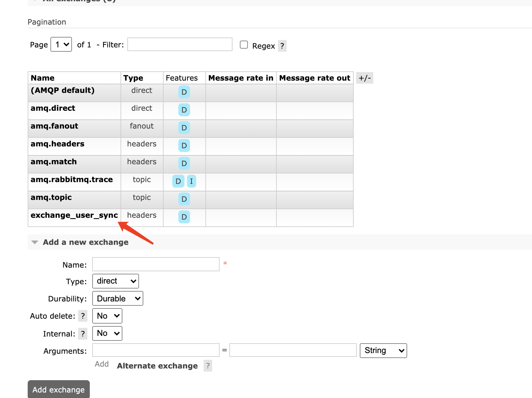This screenshot has width=532, height=398.
Task: Click the D badge in amq.topic row
Action: (x=184, y=199)
